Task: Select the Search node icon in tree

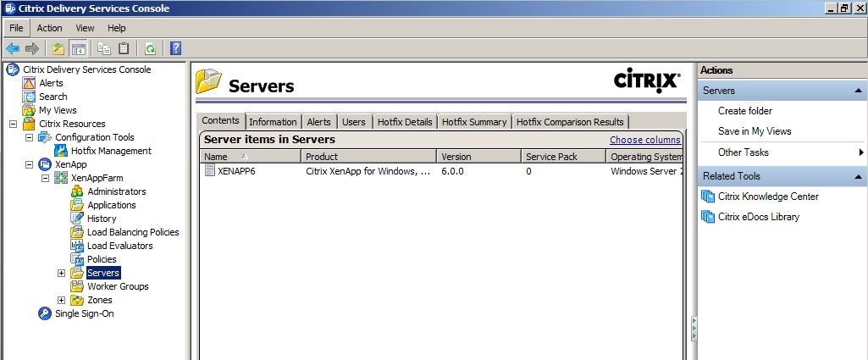Action: 29,97
